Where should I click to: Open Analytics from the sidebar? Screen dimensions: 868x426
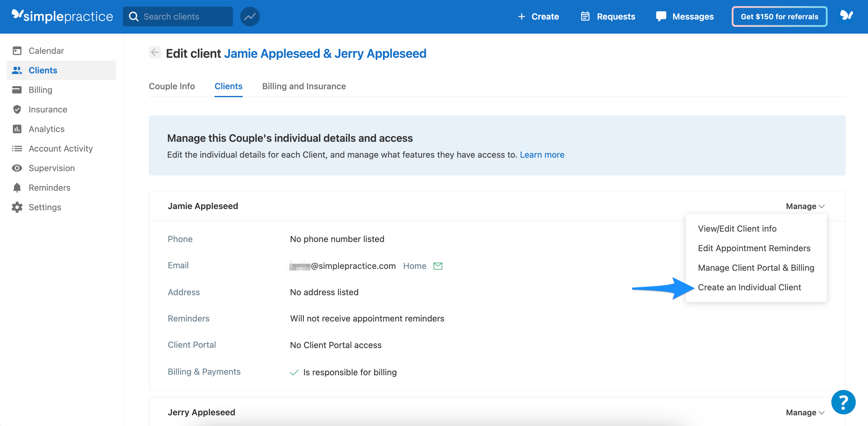pos(46,129)
